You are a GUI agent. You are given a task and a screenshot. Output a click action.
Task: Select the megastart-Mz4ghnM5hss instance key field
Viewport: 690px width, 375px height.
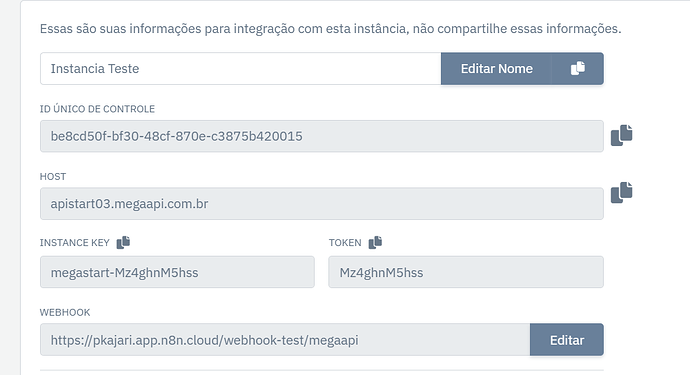(177, 272)
